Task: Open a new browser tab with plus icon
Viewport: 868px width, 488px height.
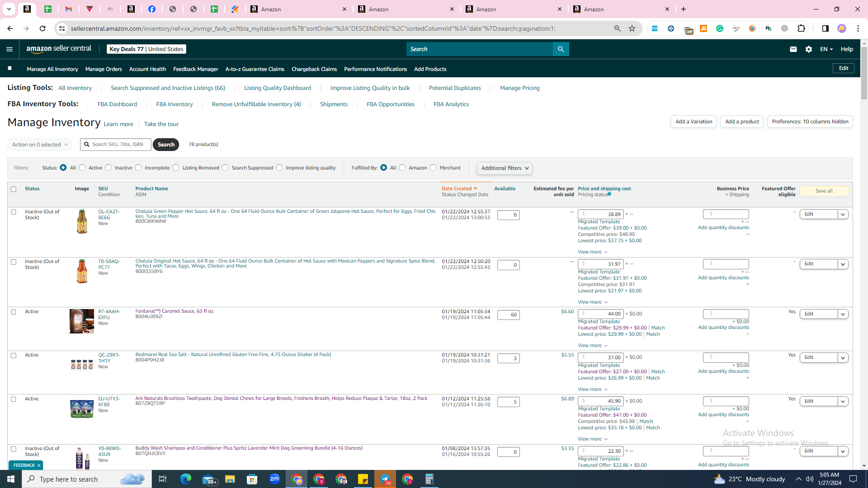Action: (x=684, y=9)
